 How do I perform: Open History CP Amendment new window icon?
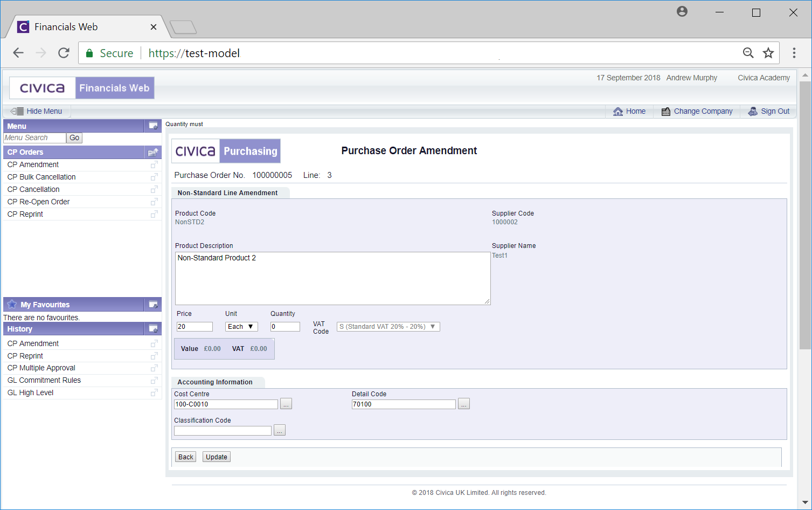point(154,343)
